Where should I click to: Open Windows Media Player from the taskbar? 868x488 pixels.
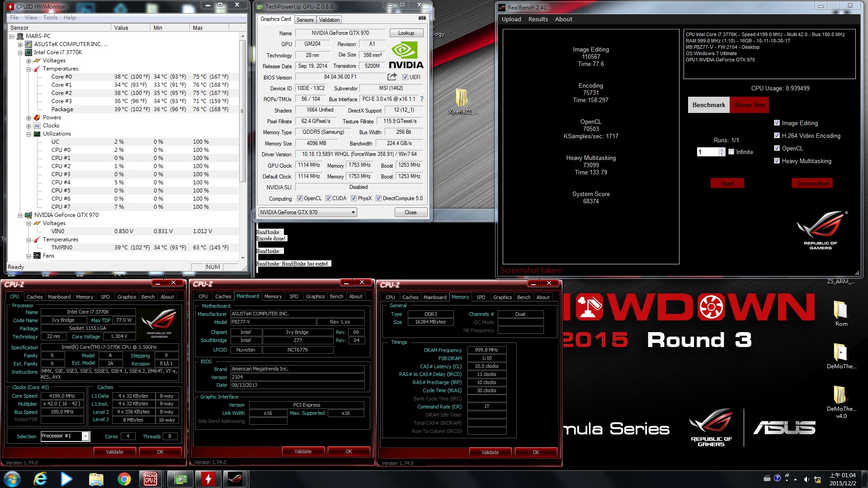click(66, 479)
